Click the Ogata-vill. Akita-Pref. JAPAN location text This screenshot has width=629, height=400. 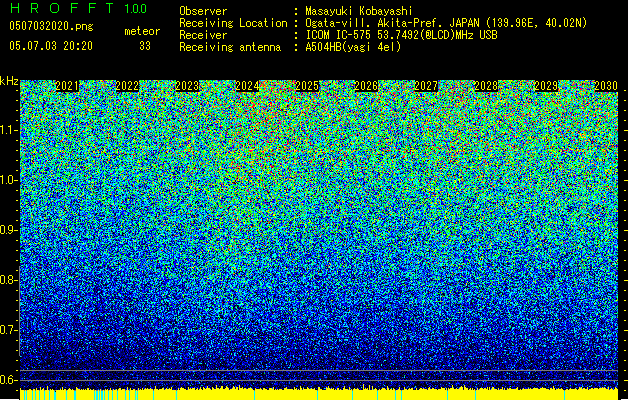point(446,23)
